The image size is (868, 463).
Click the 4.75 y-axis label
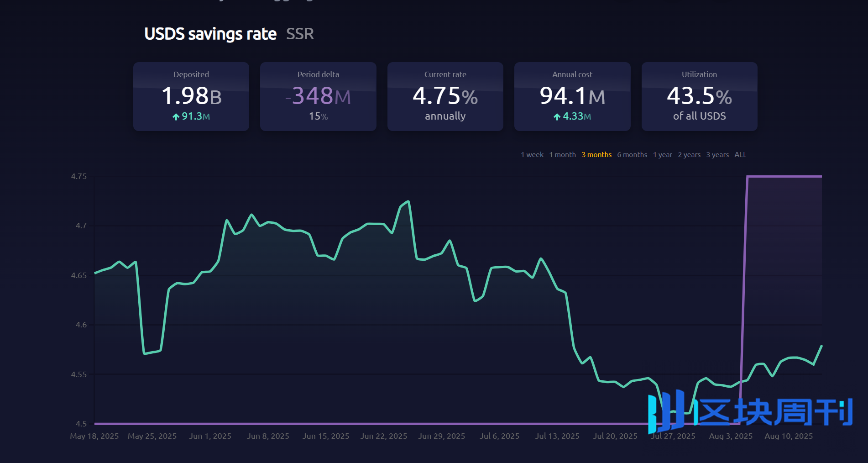[78, 176]
